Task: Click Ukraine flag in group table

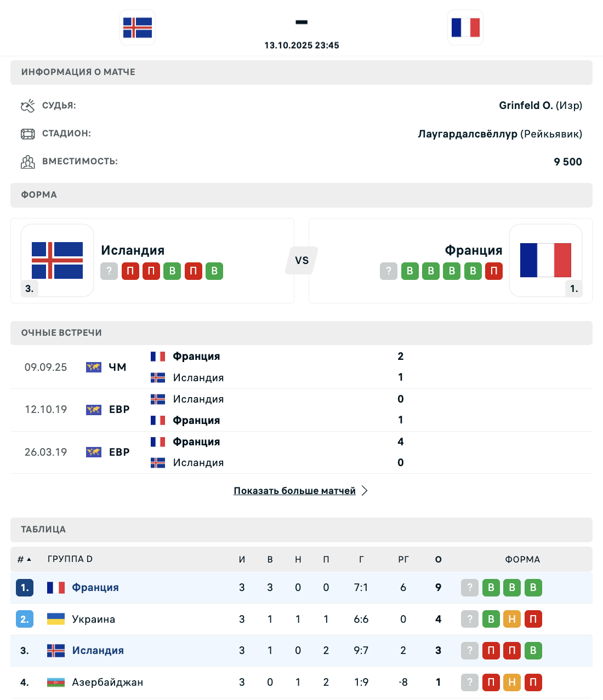Action: (x=56, y=619)
